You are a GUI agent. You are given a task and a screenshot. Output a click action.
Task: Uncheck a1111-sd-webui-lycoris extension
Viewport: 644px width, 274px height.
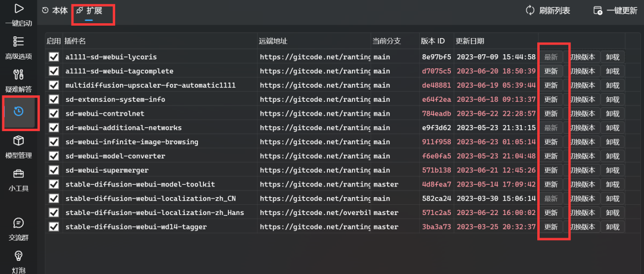(54, 57)
